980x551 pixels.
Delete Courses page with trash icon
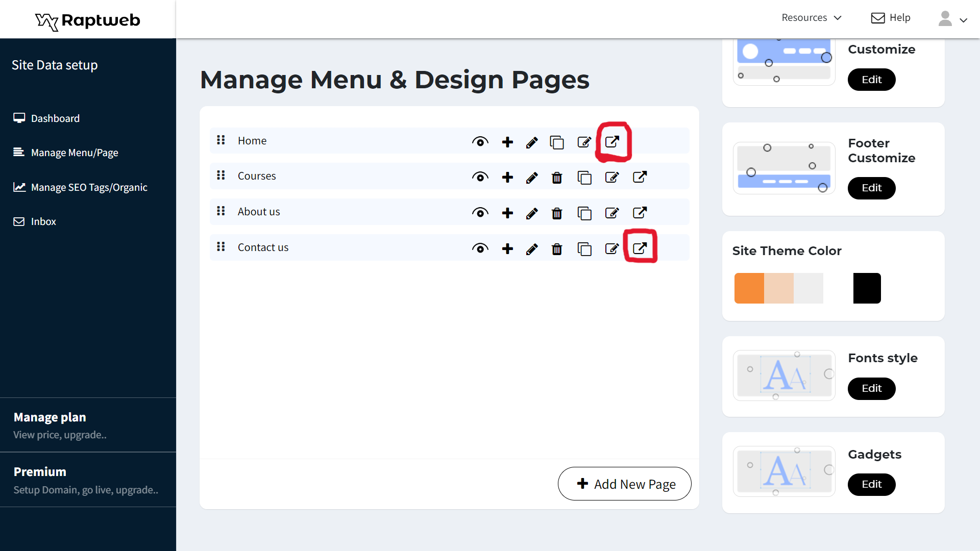coord(557,178)
